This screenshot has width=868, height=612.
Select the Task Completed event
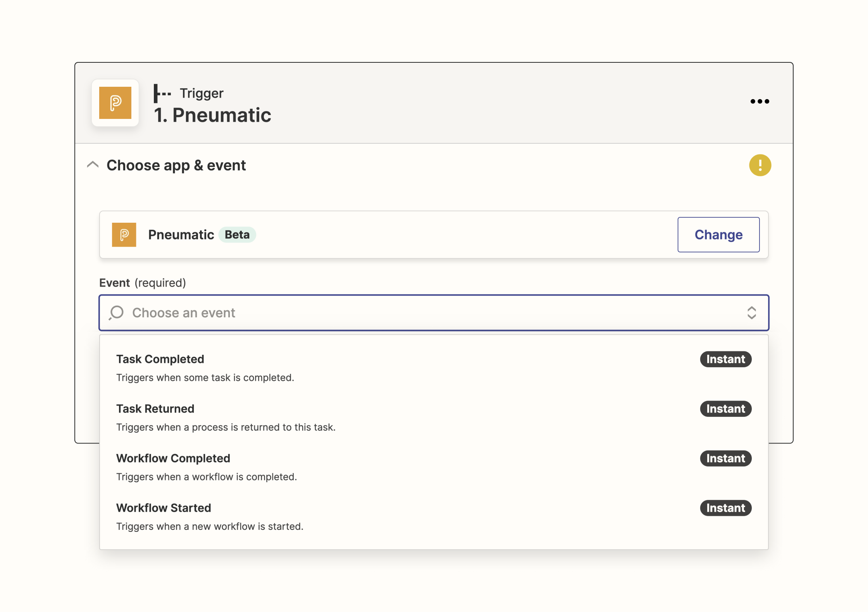[434, 368]
